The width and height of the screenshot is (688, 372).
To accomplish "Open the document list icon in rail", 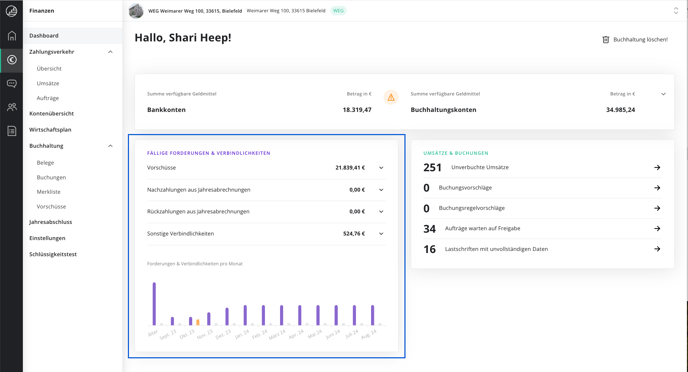I will [x=12, y=131].
